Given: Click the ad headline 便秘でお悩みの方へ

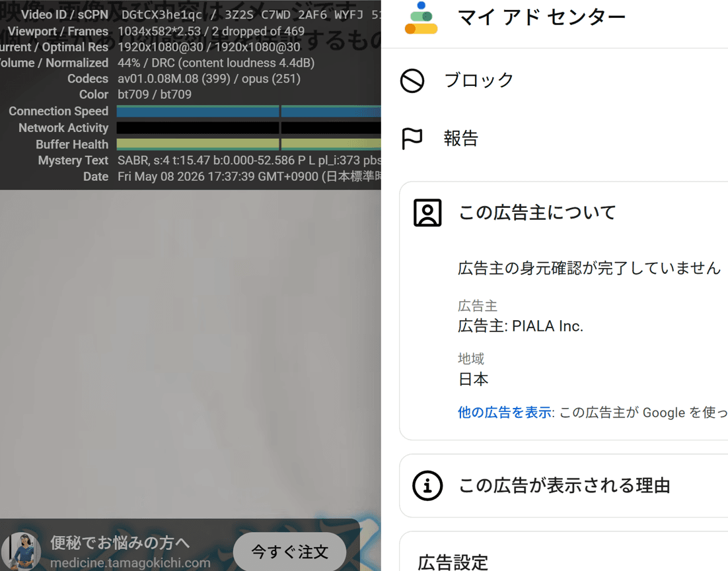Looking at the screenshot, I should tap(120, 543).
